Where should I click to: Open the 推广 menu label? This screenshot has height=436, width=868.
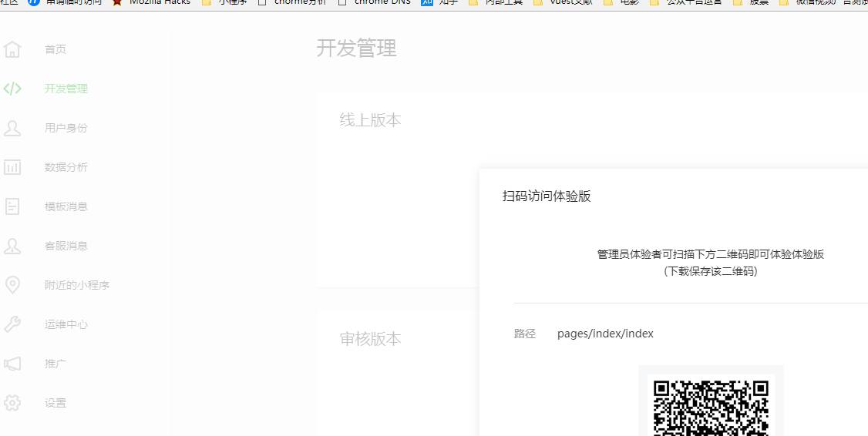(56, 364)
